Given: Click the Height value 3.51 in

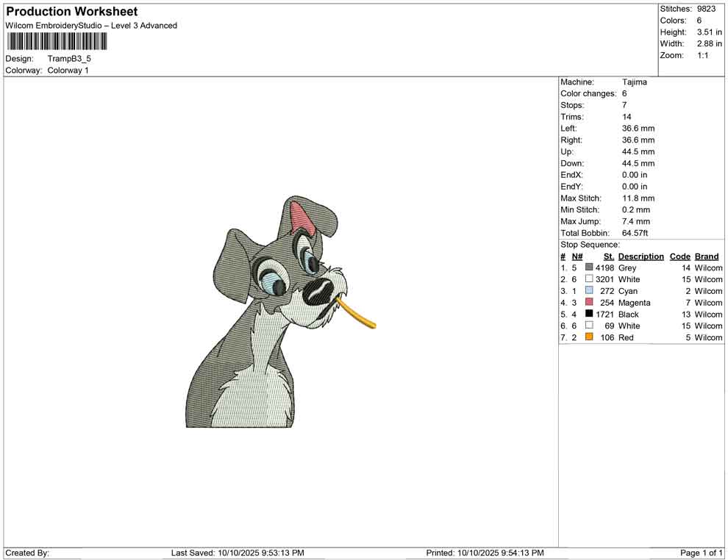Looking at the screenshot, I should (710, 32).
